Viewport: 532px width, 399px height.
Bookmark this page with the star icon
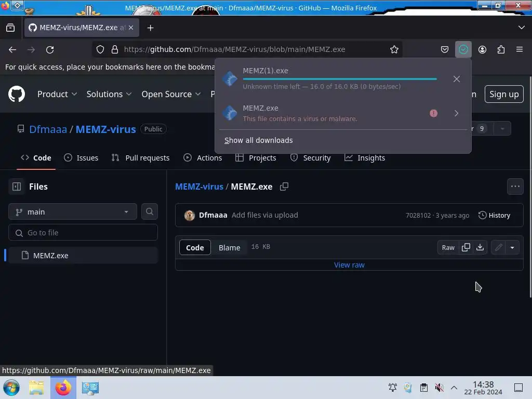394,49
